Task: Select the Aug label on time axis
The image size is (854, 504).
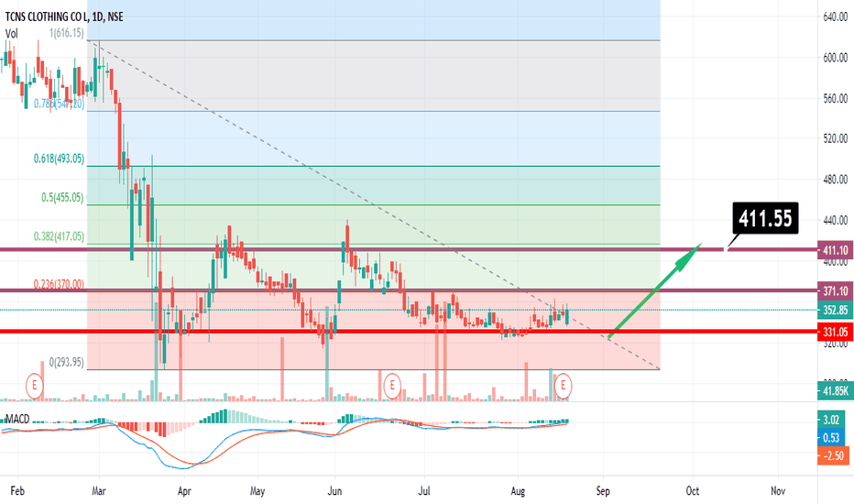Action: (518, 491)
